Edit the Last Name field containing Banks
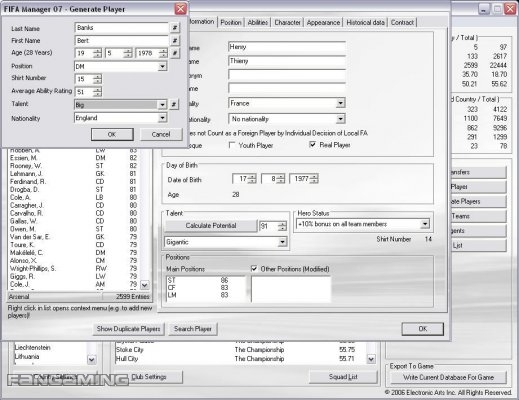This screenshot has width=519, height=400. coord(122,28)
